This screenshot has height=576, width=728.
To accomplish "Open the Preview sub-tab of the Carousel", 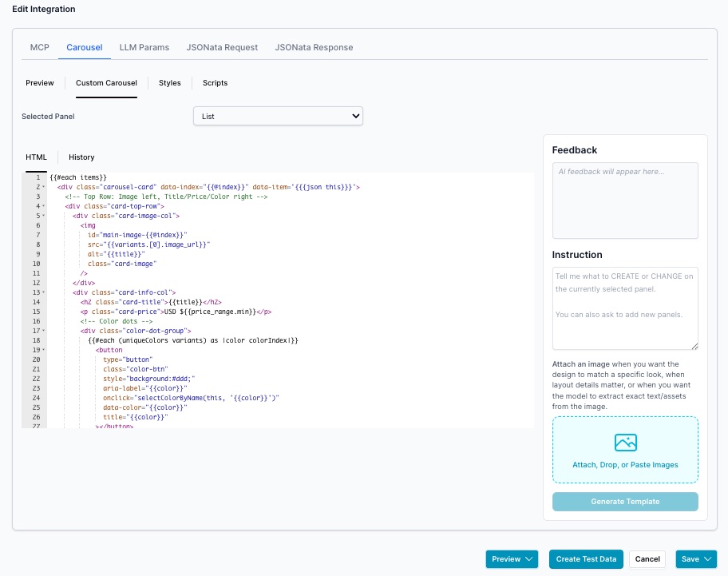I will tap(39, 82).
